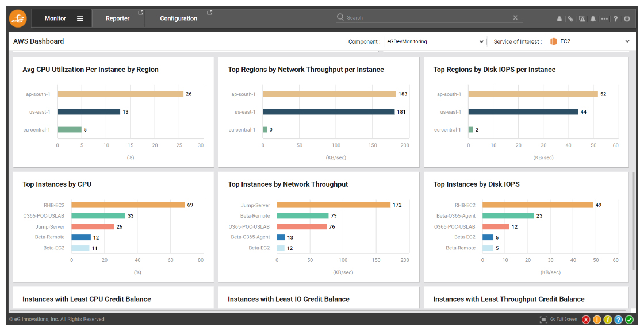Click 'Top Instances by Disk IOPS' heading
This screenshot has height=331, width=644.
(x=477, y=184)
